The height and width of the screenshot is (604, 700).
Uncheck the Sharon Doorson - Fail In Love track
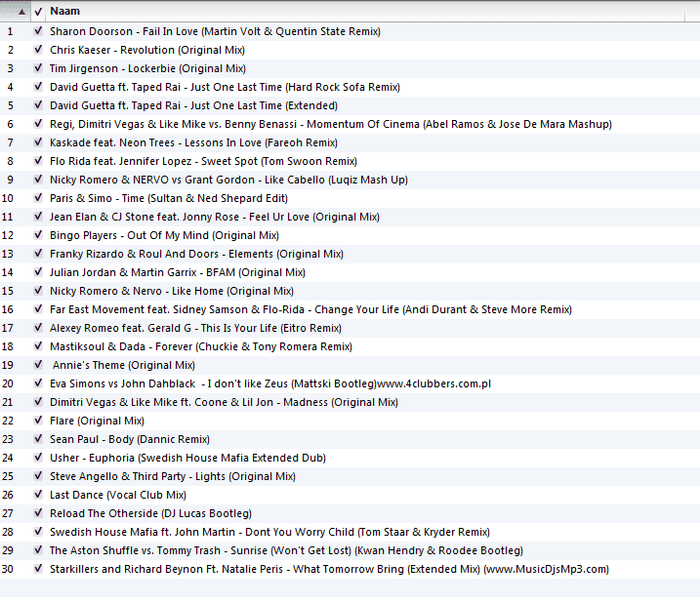tap(37, 31)
